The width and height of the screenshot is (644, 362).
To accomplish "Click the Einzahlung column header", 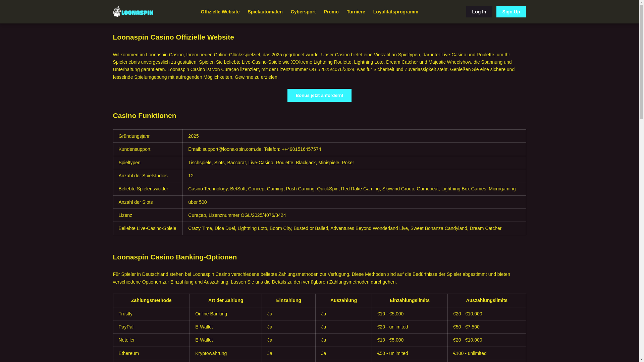I will (288, 300).
